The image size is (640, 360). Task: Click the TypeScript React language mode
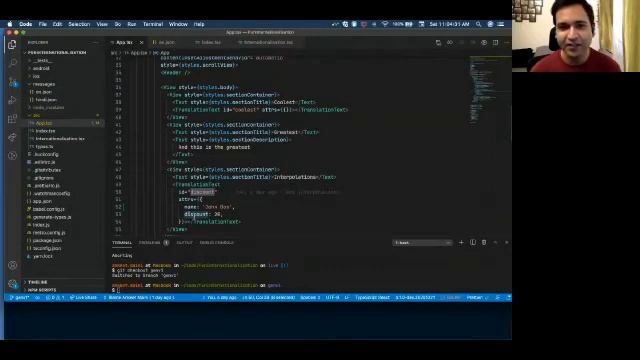coord(372,298)
